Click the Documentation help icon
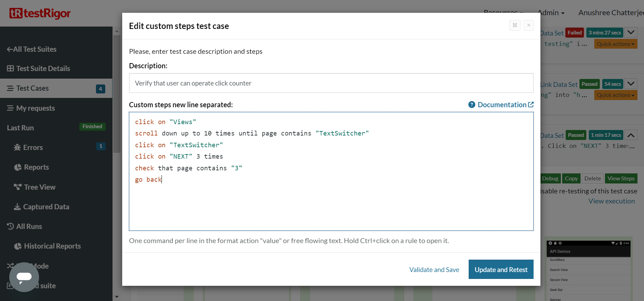The width and height of the screenshot is (644, 301). pyautogui.click(x=471, y=105)
